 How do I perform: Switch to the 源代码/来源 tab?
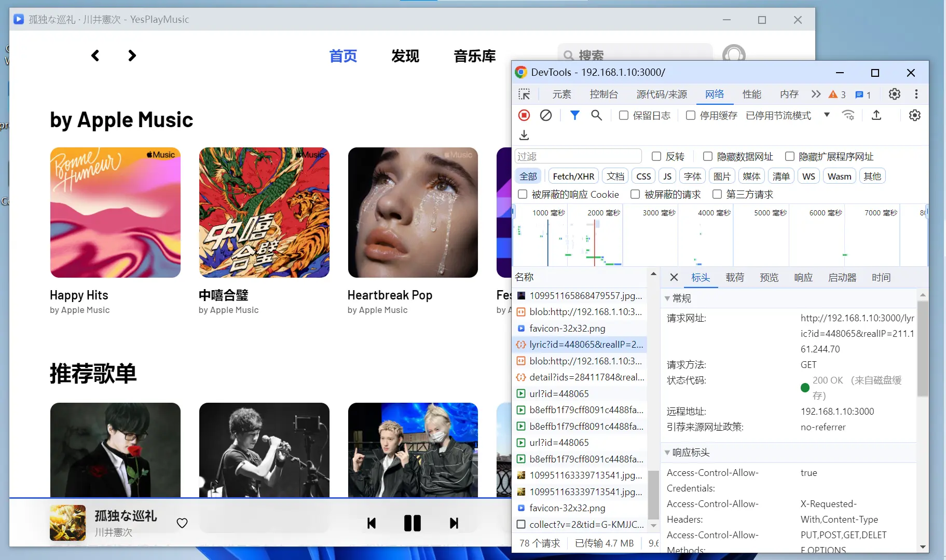[662, 94]
